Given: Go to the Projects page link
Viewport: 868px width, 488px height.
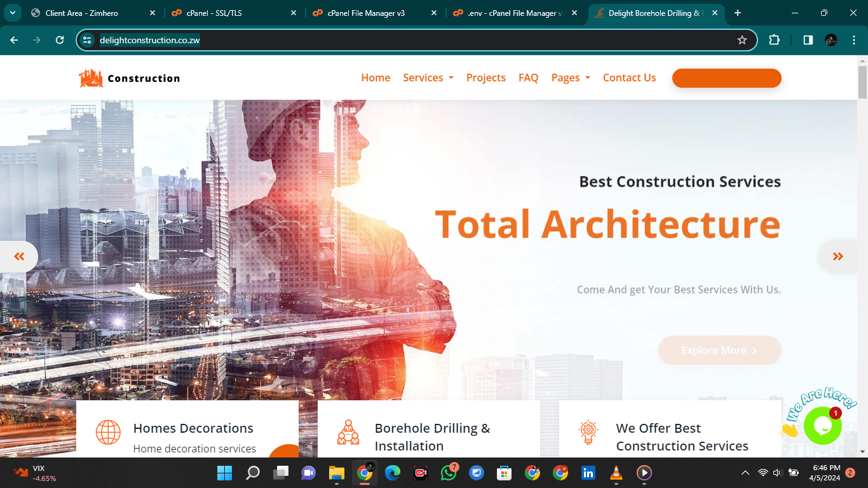Looking at the screenshot, I should 485,78.
